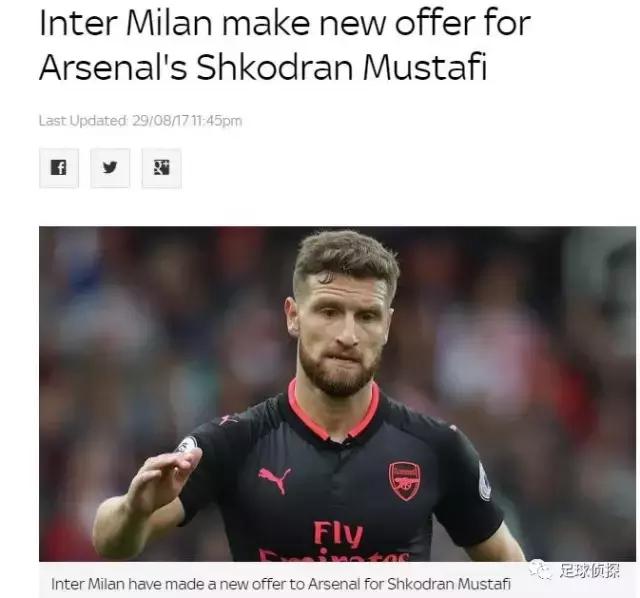This screenshot has width=640, height=598.
Task: Click the player's face in the photo
Action: 342,327
